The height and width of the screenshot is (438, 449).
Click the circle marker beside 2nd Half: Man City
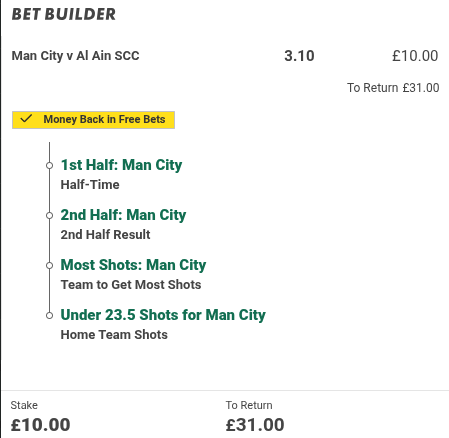point(49,216)
